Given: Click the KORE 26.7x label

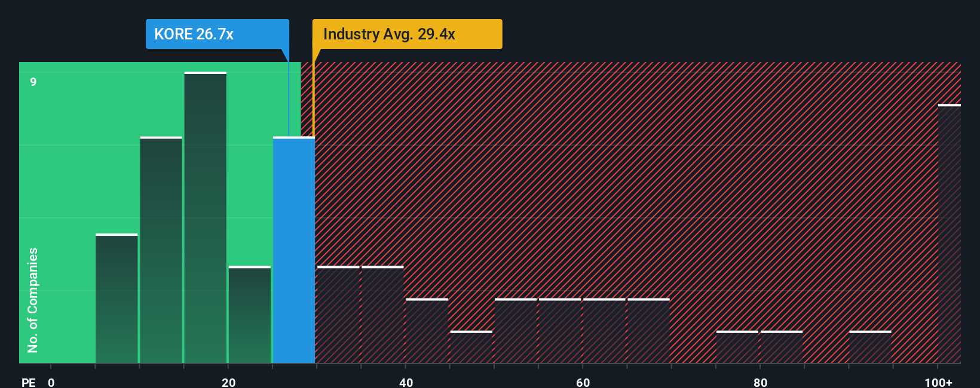Looking at the screenshot, I should (217, 34).
